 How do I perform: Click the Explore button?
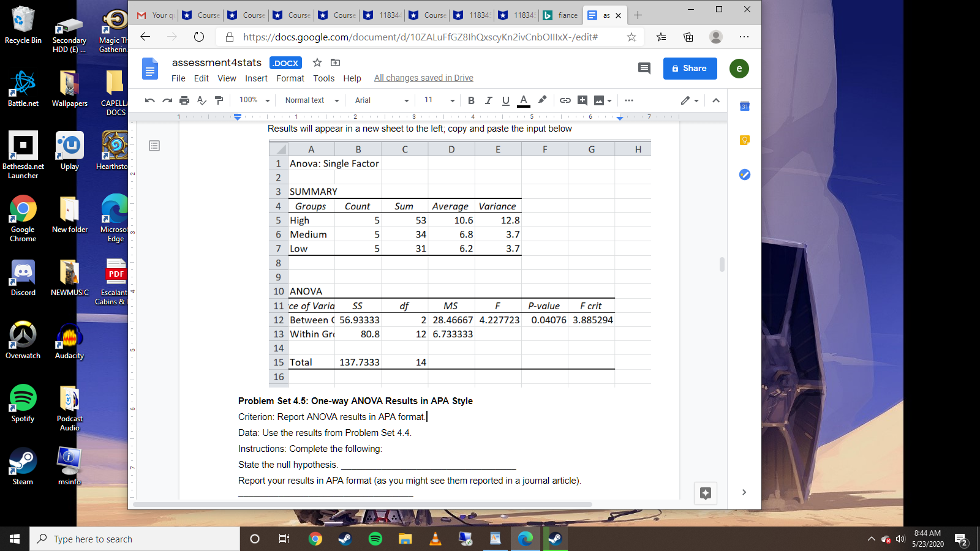tap(706, 493)
